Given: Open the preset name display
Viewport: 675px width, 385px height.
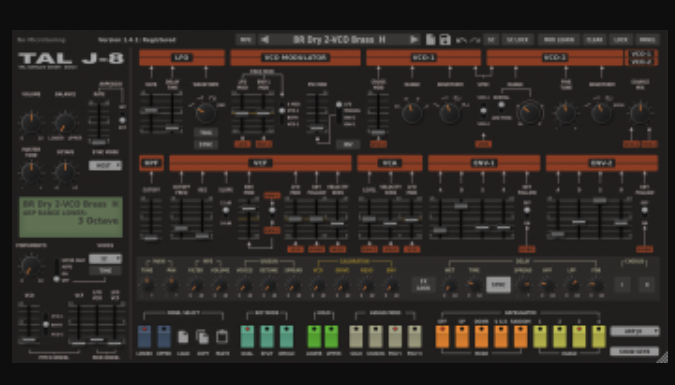Looking at the screenshot, I should 339,40.
